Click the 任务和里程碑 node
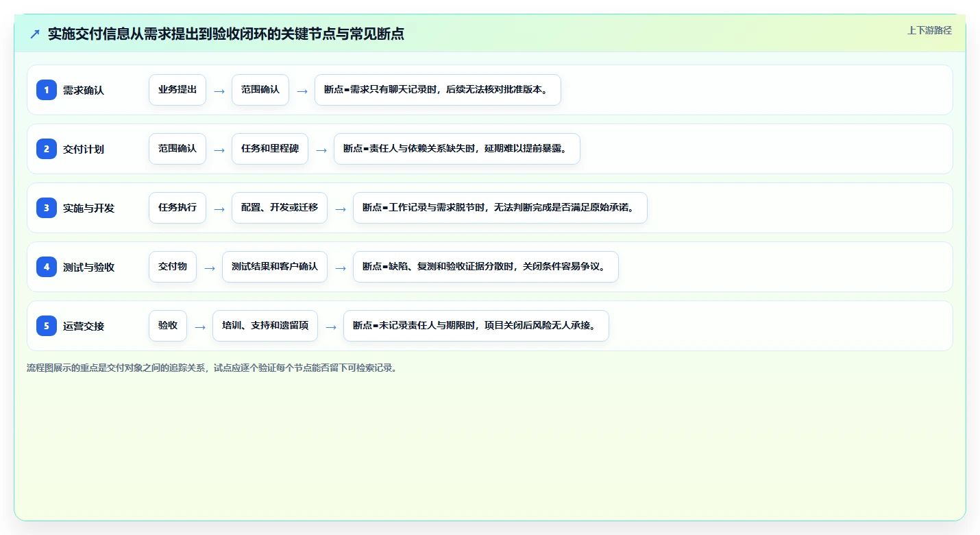Screen dimensions: 980x535 (x=270, y=149)
